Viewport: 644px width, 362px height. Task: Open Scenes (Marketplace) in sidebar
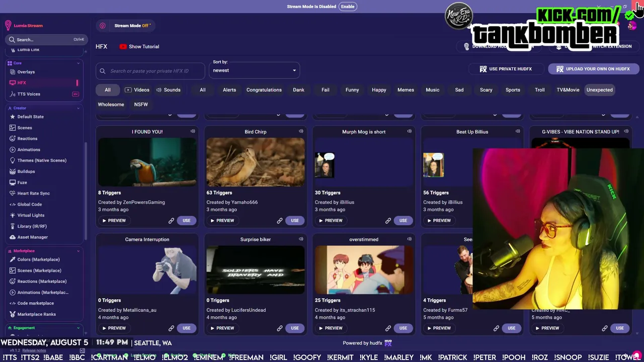click(43, 270)
